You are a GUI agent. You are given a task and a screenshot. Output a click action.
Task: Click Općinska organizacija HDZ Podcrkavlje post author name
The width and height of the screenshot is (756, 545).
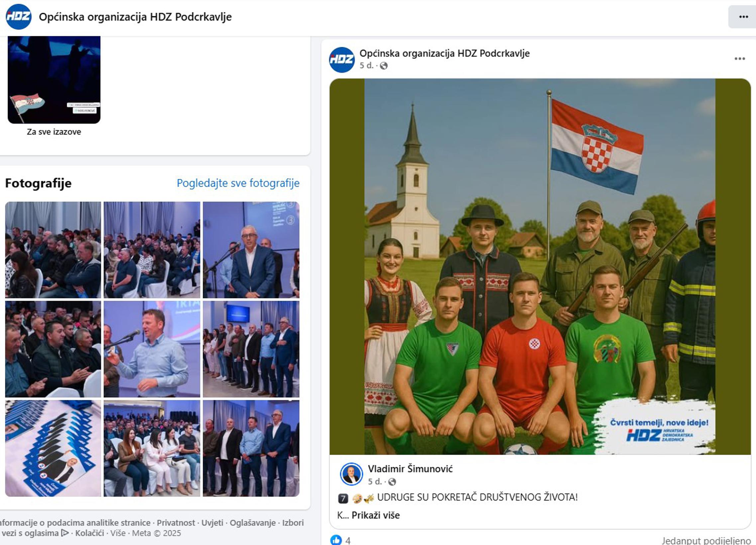(x=445, y=53)
